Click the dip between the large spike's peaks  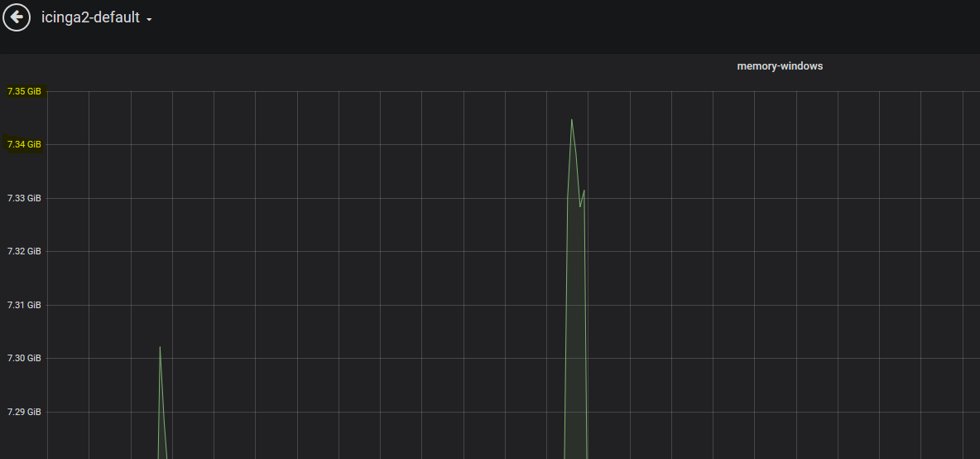point(580,205)
